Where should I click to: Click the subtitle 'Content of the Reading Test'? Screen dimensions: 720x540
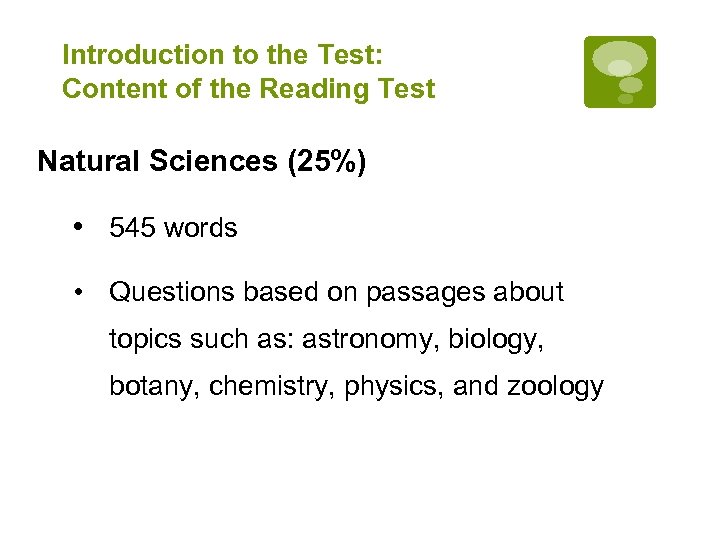click(x=248, y=89)
